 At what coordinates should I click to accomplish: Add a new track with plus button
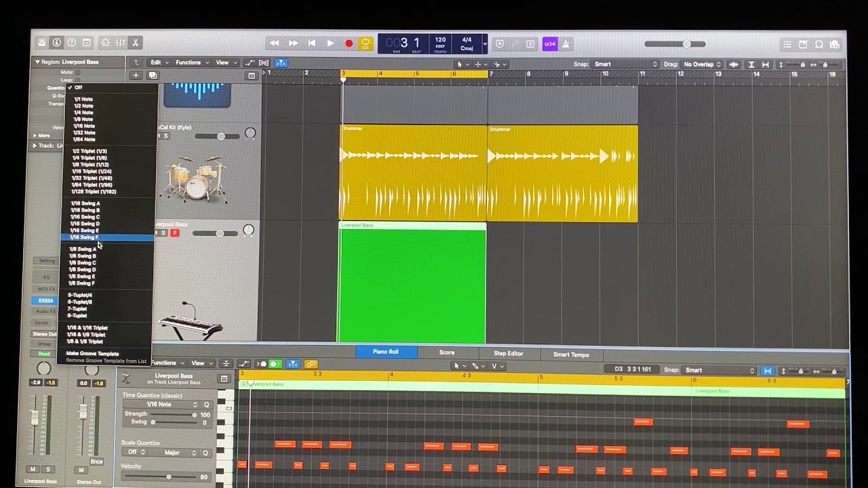click(136, 75)
